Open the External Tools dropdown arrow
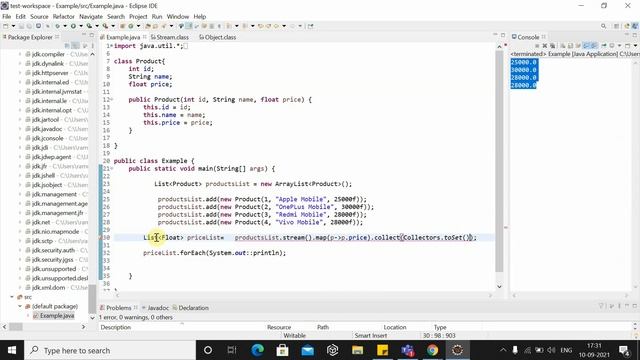 [113, 26]
